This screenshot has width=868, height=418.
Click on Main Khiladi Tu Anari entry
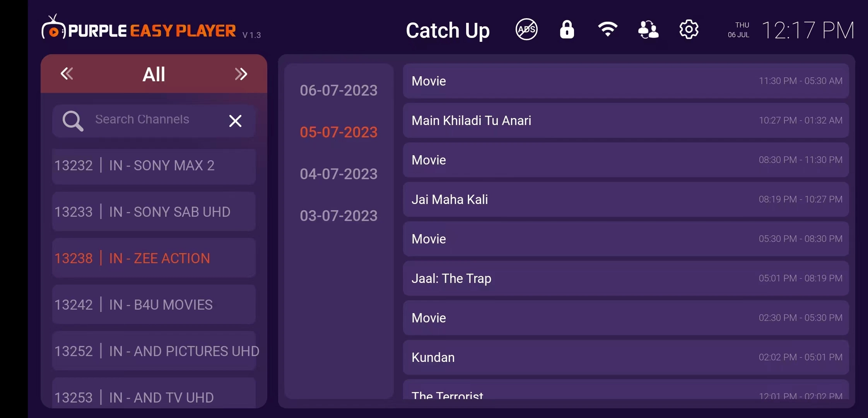point(626,121)
